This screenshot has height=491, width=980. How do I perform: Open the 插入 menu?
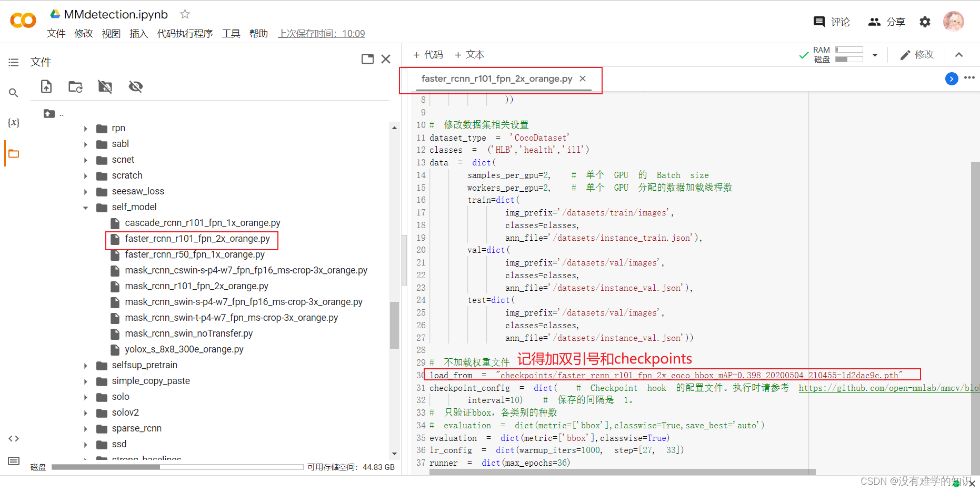click(139, 34)
